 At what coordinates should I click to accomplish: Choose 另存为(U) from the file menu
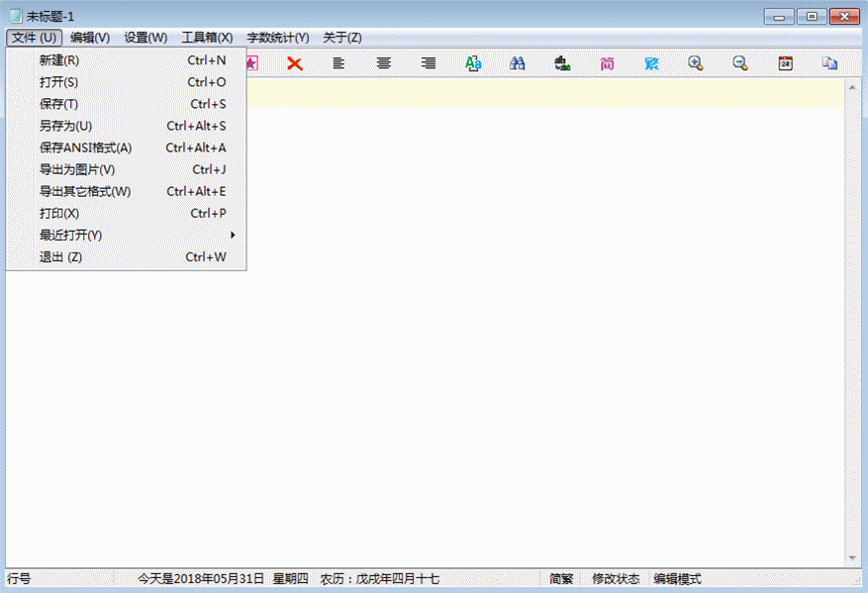pos(127,126)
